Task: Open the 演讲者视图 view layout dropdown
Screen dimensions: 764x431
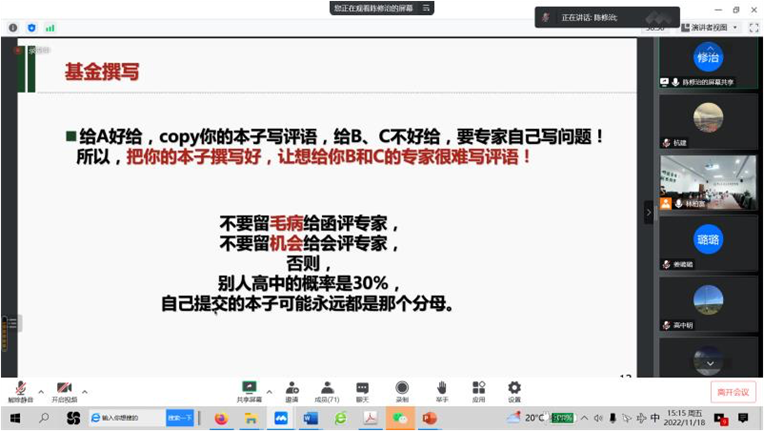Action: pos(714,28)
